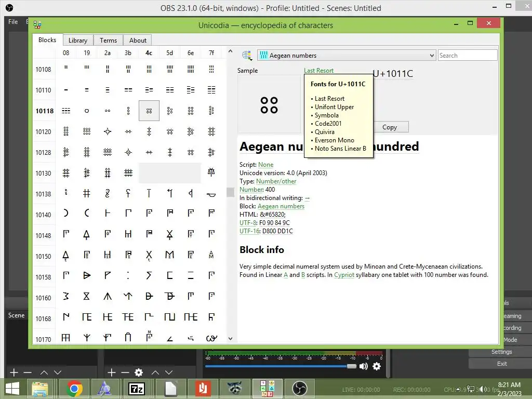This screenshot has height=399, width=532.
Task: Click row header 10118
Action: click(x=45, y=111)
